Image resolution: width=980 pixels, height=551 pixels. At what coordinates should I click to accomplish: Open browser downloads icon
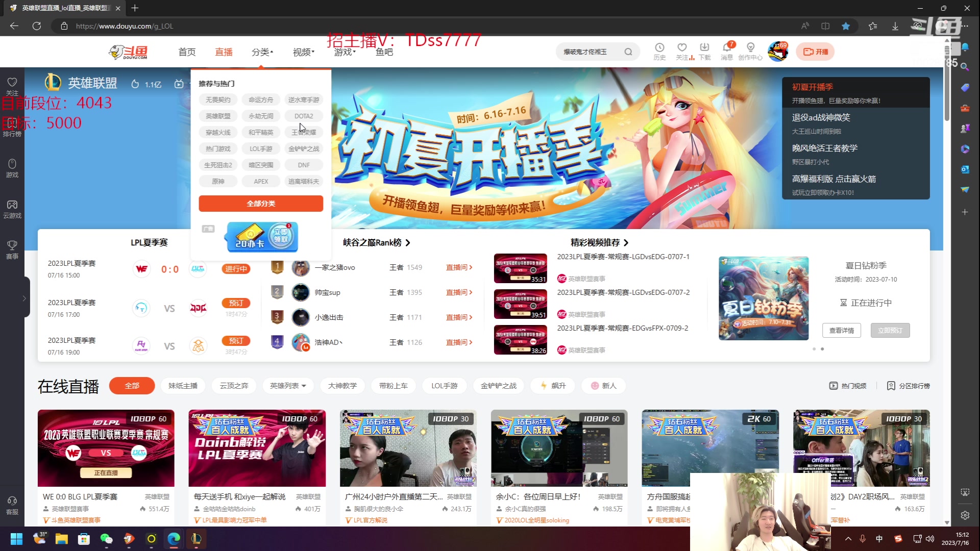click(895, 26)
